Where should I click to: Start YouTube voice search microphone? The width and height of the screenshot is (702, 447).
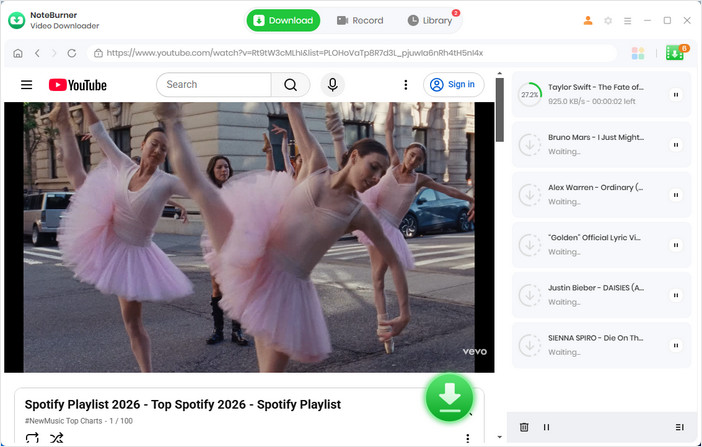(333, 85)
